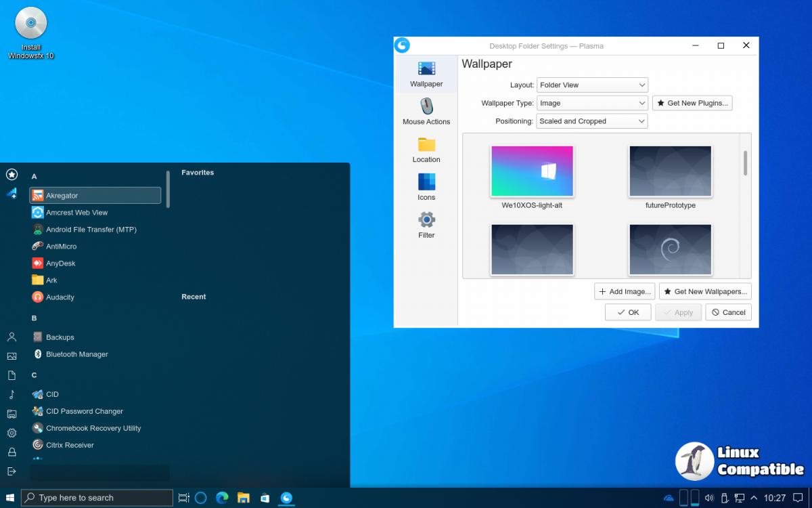Screen dimensions: 812x508
Task: Click the power icon in start menu sidebar
Action: pyautogui.click(x=12, y=471)
